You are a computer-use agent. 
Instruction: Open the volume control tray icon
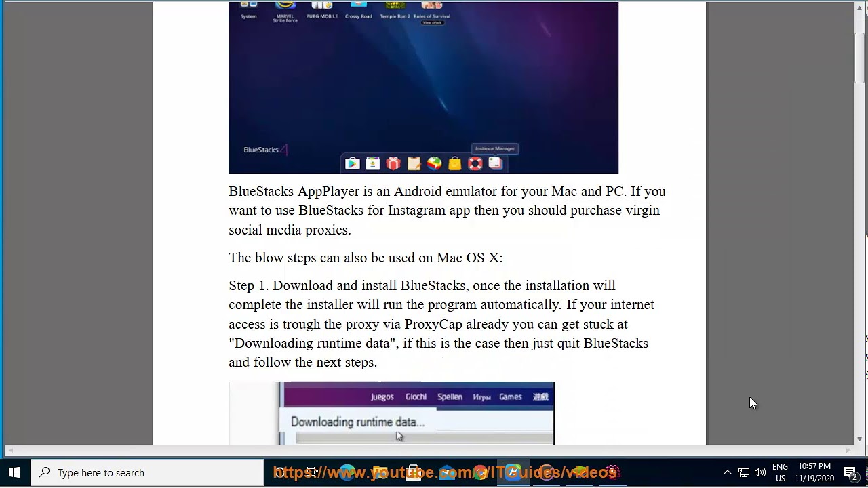click(760, 472)
